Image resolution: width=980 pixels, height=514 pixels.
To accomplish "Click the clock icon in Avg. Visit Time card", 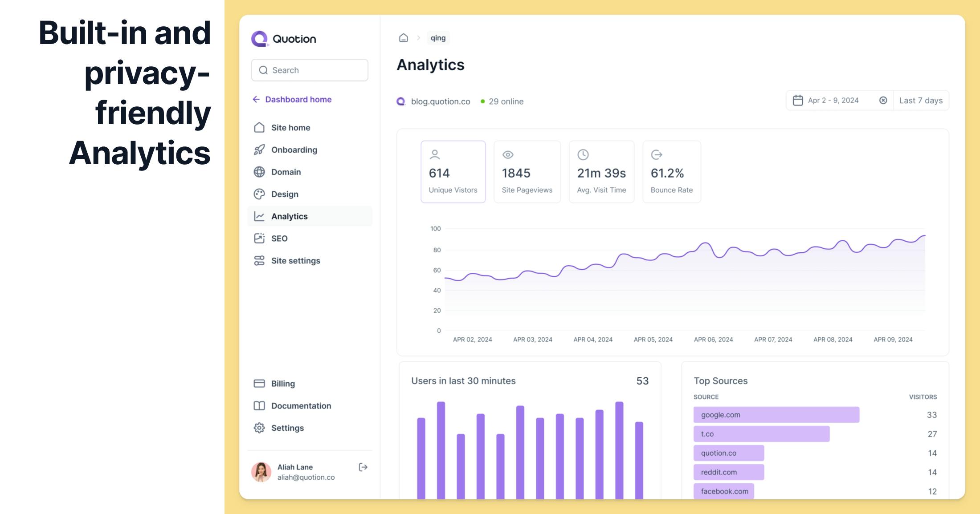I will [583, 154].
